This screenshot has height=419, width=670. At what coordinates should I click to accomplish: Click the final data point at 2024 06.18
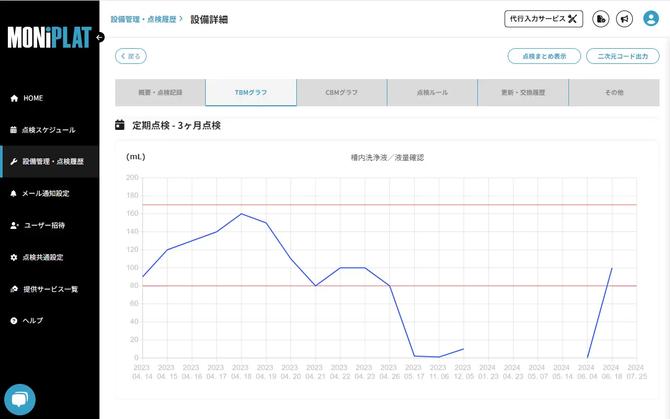click(612, 268)
